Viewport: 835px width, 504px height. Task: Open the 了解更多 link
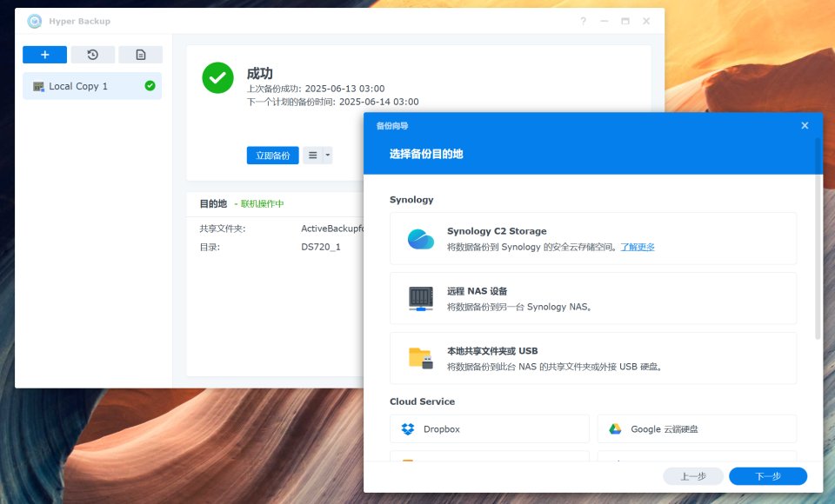click(637, 247)
